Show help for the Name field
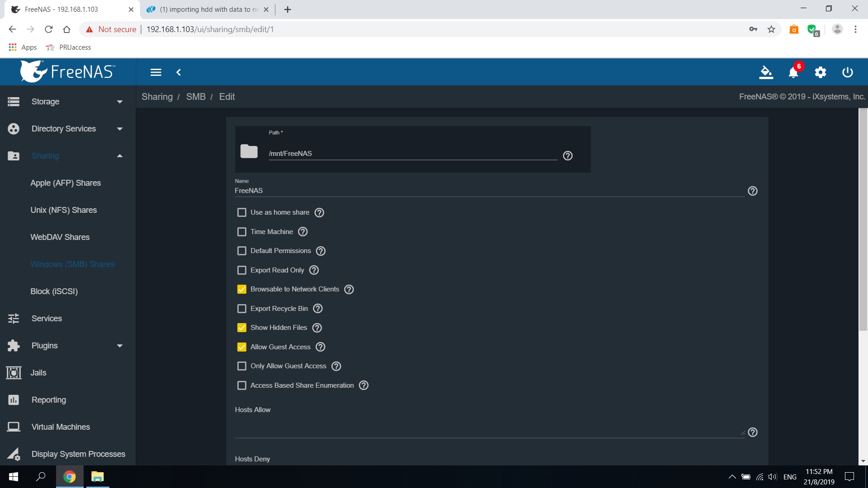Viewport: 868px width, 488px height. tap(753, 191)
